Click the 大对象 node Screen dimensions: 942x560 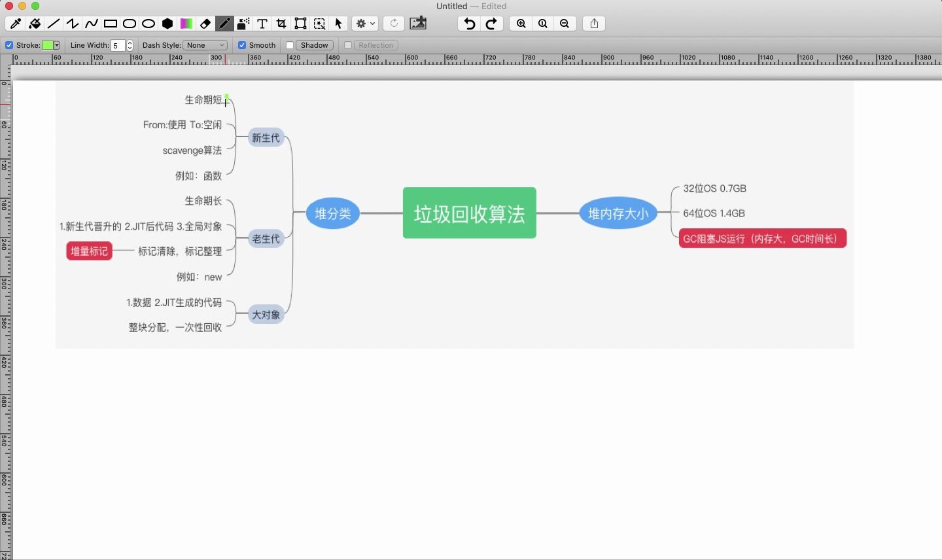coord(266,315)
